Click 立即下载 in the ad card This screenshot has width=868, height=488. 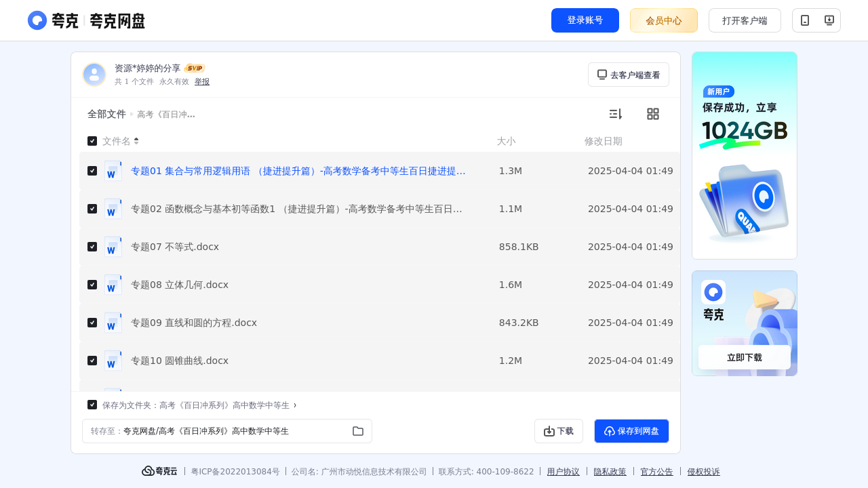point(745,357)
